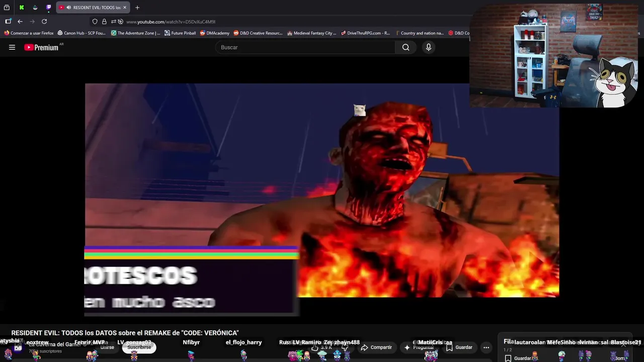Open Country and nation names bookmark
644x362 pixels.
tap(419, 33)
